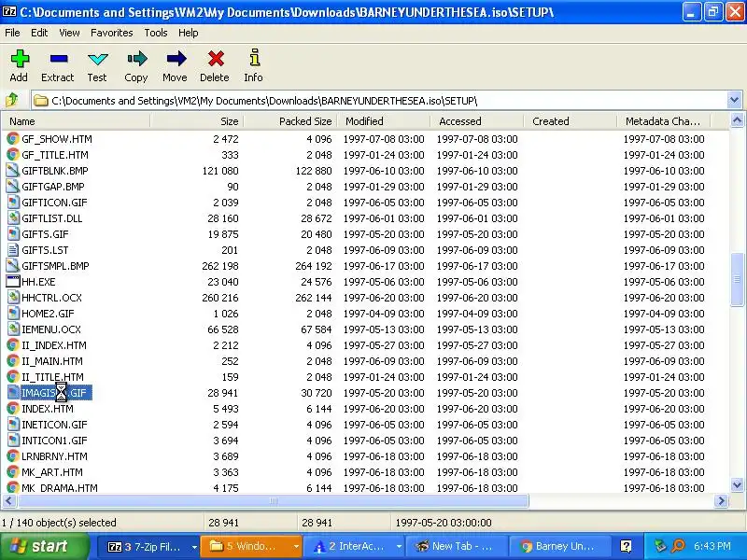Select the GF_SHOW.HTM file icon
Screen dimensions: 747x560
click(13, 139)
